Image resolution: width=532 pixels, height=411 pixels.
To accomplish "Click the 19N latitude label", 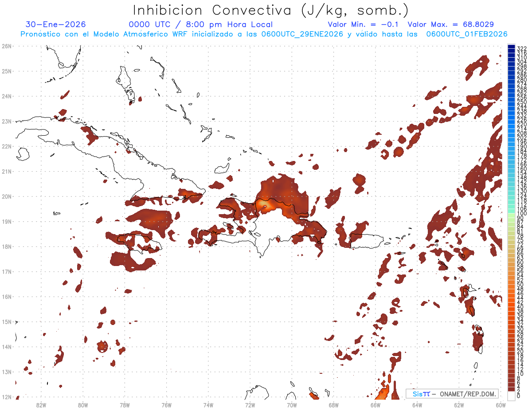I will point(7,221).
